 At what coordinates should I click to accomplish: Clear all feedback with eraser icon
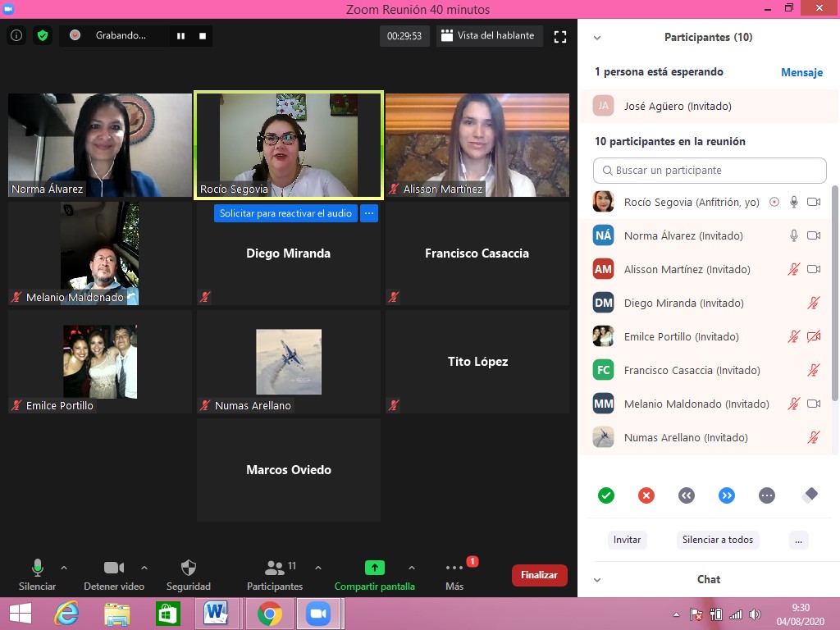click(x=810, y=495)
